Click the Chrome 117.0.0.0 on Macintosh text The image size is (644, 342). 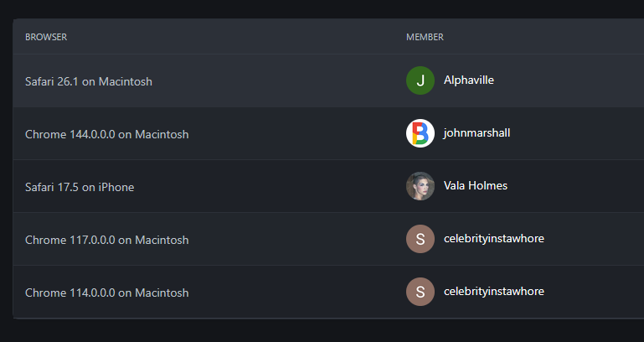(x=106, y=240)
